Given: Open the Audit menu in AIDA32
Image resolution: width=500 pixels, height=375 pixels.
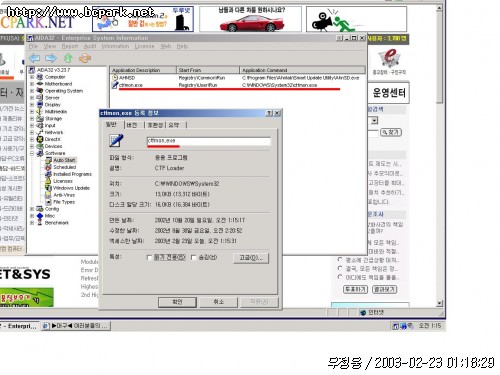Looking at the screenshot, I should tap(90, 46).
